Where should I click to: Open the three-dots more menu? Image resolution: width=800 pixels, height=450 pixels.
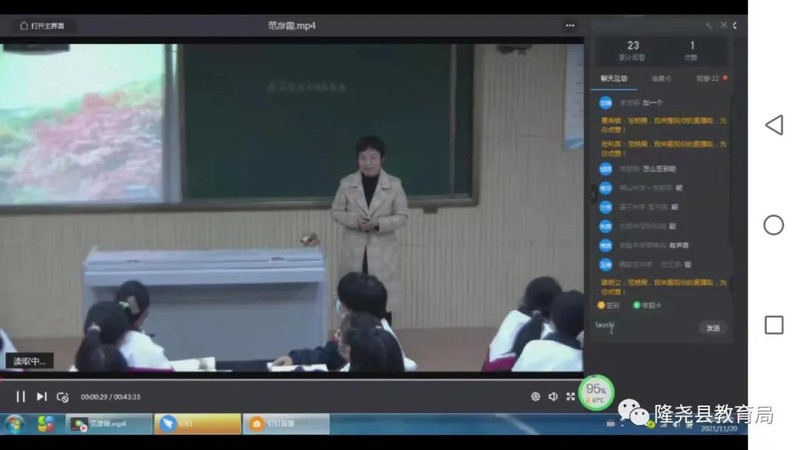570,26
